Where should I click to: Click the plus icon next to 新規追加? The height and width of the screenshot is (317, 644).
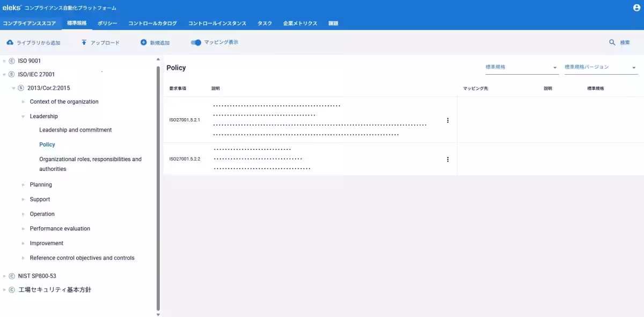click(x=143, y=42)
